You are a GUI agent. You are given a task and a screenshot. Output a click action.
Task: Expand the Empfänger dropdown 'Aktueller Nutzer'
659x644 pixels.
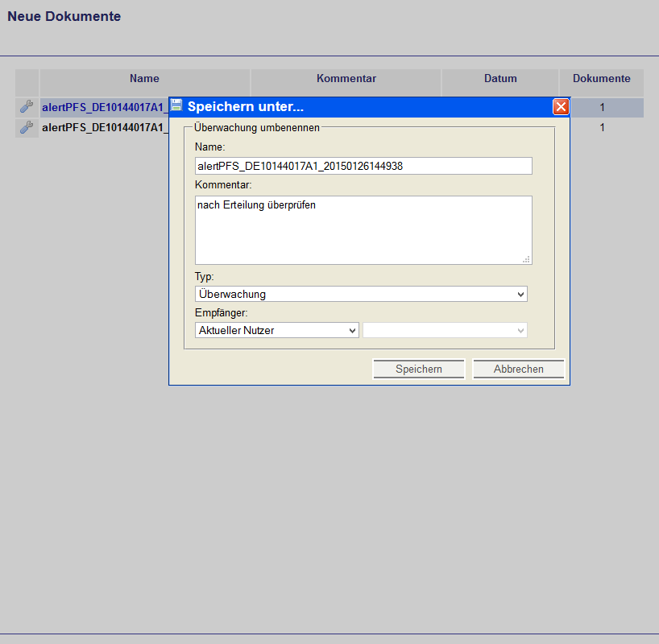pos(276,330)
